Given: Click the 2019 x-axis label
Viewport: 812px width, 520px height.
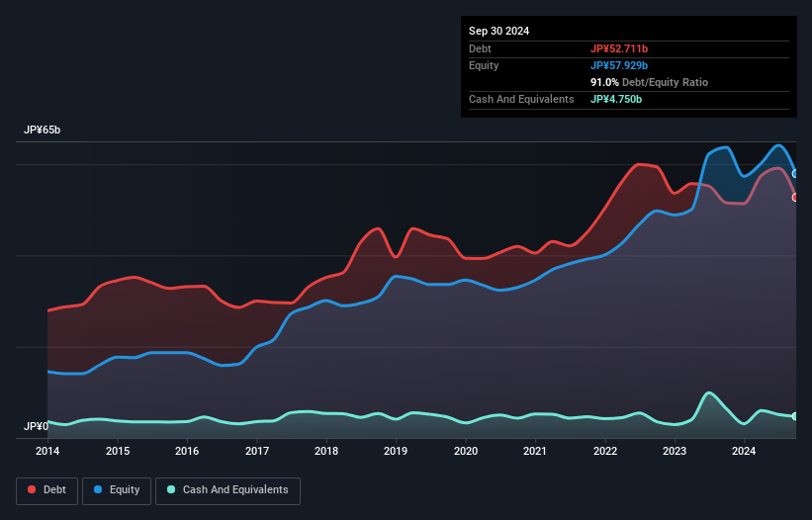Looking at the screenshot, I should click(396, 451).
